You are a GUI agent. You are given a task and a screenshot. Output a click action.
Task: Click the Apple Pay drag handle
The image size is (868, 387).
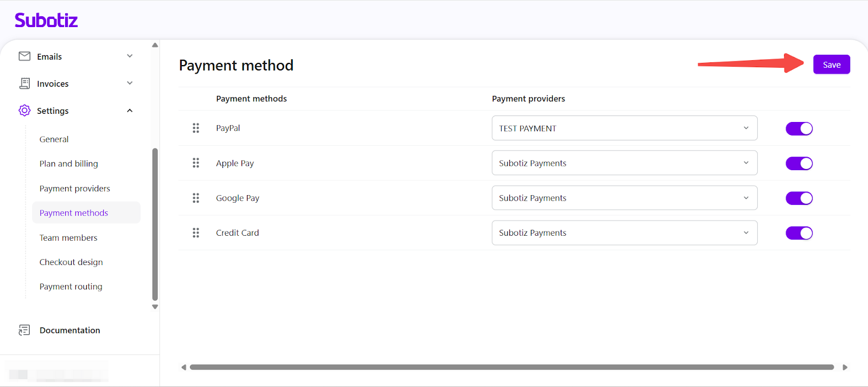pos(196,163)
